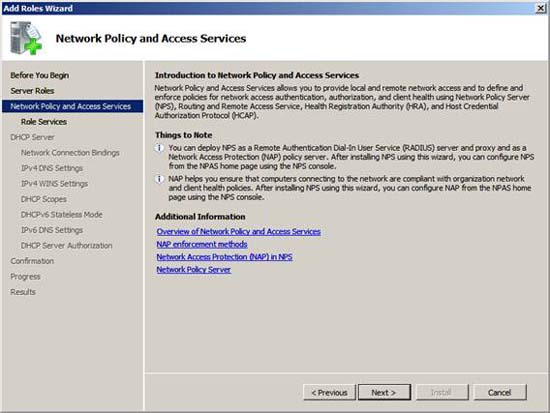The width and height of the screenshot is (550, 413).
Task: Open Network Connection Bindings step
Action: point(70,153)
